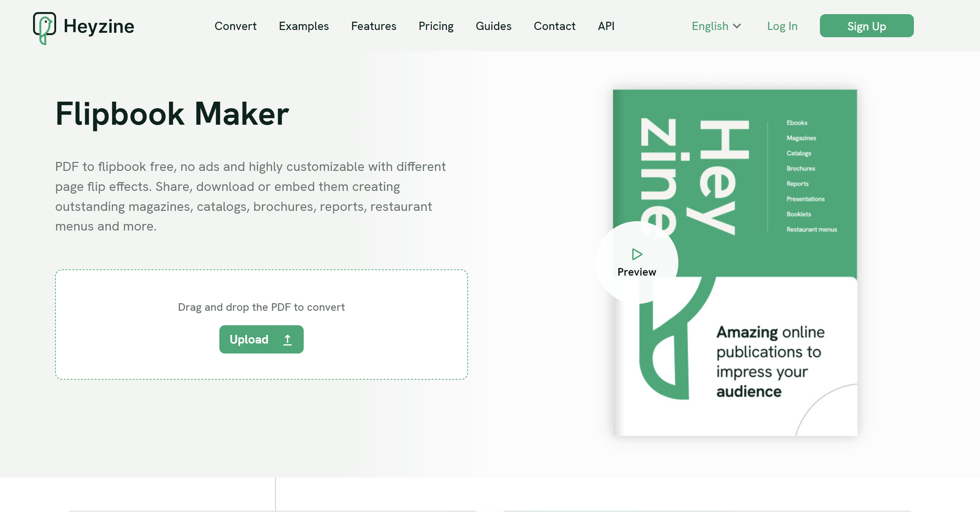Click the Preview play icon
Viewport: 980px width, 512px height.
click(x=636, y=254)
